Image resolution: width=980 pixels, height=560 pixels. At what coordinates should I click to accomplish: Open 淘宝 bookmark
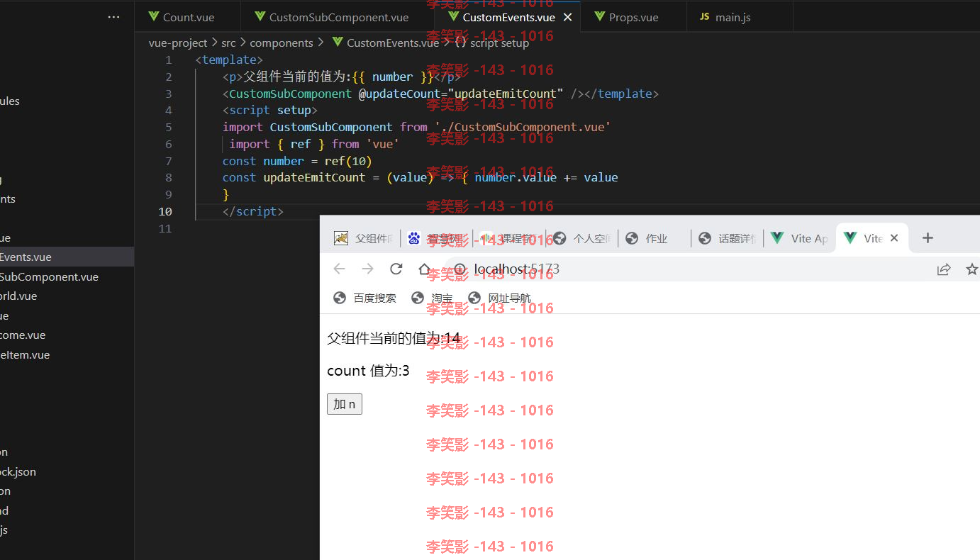point(432,298)
